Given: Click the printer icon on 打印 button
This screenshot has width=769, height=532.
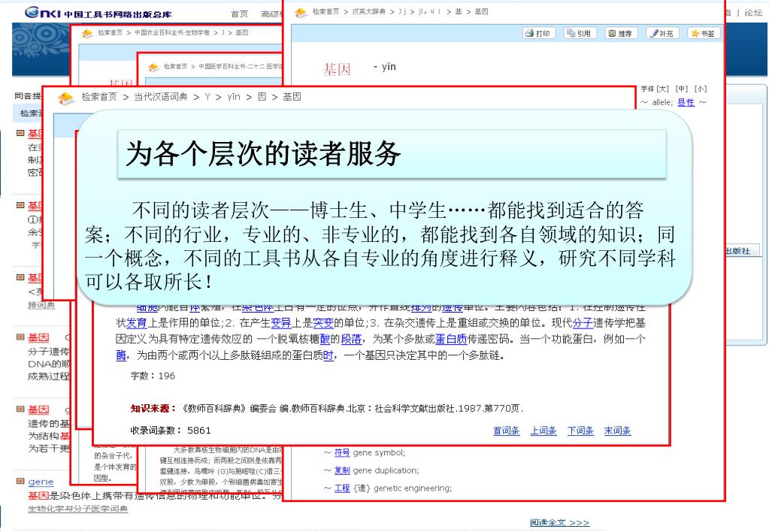Looking at the screenshot, I should (x=529, y=33).
